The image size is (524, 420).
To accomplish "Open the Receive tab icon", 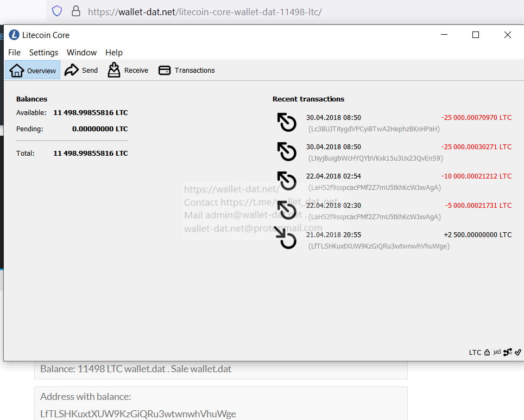I will point(114,70).
